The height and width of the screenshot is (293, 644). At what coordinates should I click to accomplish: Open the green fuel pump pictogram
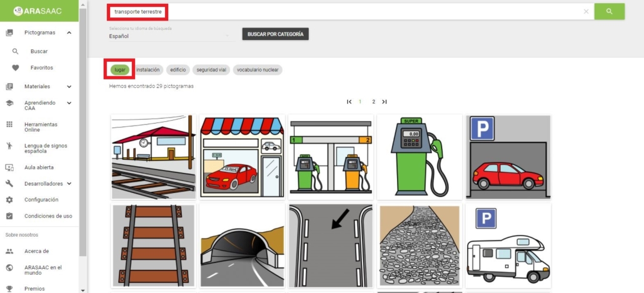point(420,157)
